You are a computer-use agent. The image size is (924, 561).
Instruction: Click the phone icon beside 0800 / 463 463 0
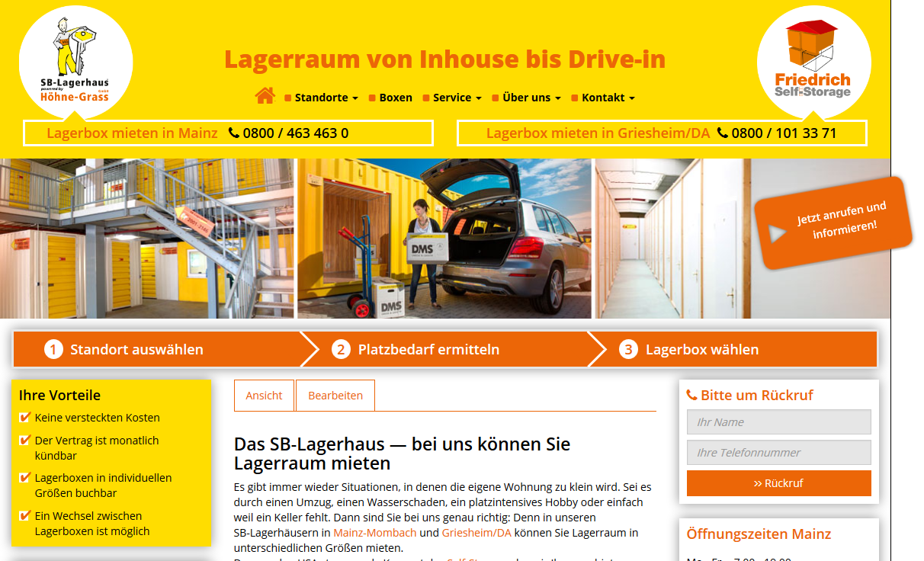[233, 133]
